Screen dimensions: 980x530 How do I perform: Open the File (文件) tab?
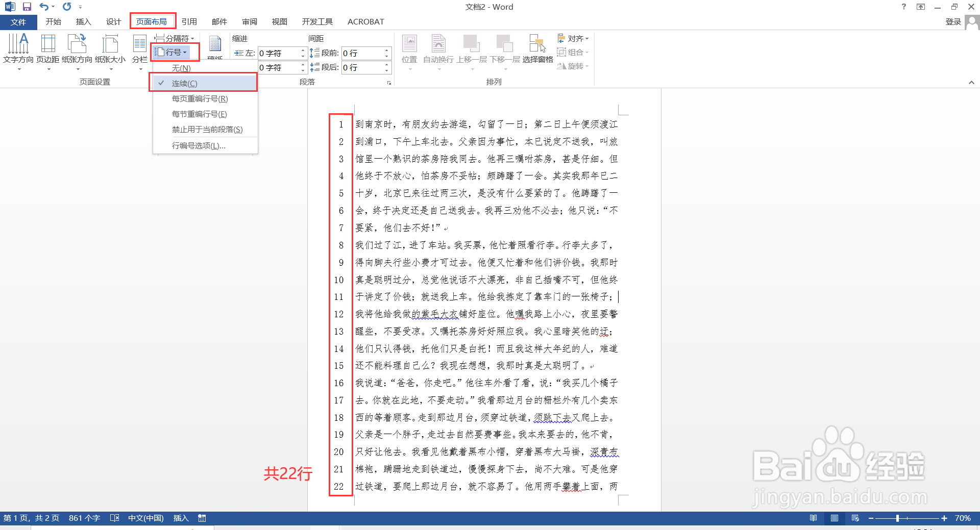click(x=18, y=22)
